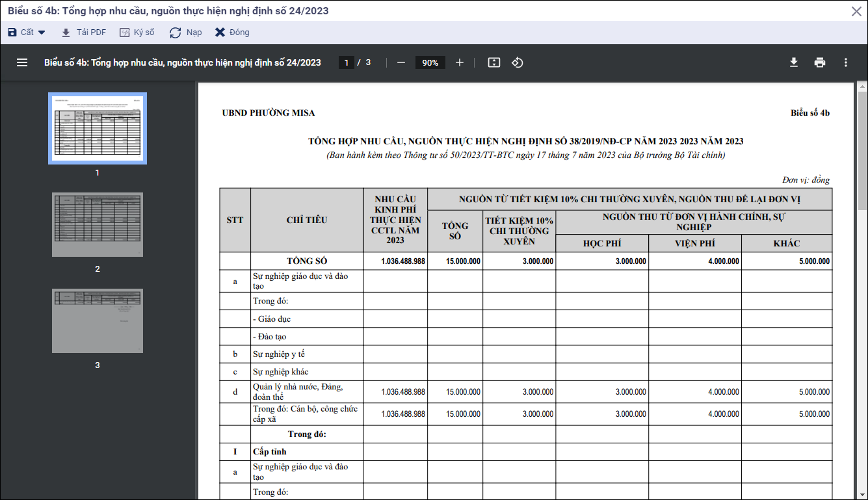Image resolution: width=868 pixels, height=500 pixels.
Task: Click the Ký số signing button
Action: (x=137, y=33)
